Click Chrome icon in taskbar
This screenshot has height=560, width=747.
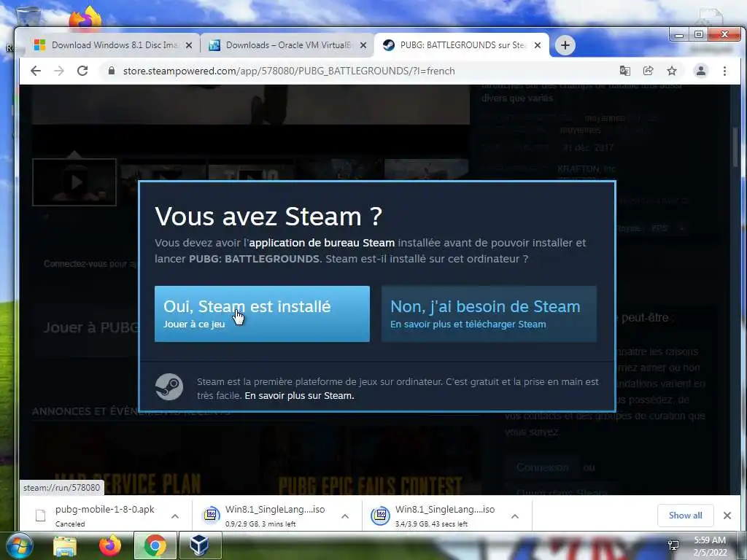155,545
